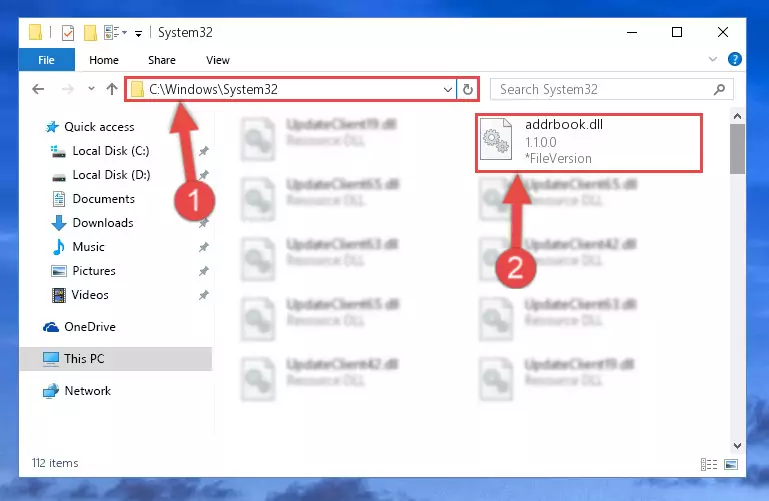Viewport: 769px width, 501px height.
Task: Open Videos in the sidebar
Action: 90,295
